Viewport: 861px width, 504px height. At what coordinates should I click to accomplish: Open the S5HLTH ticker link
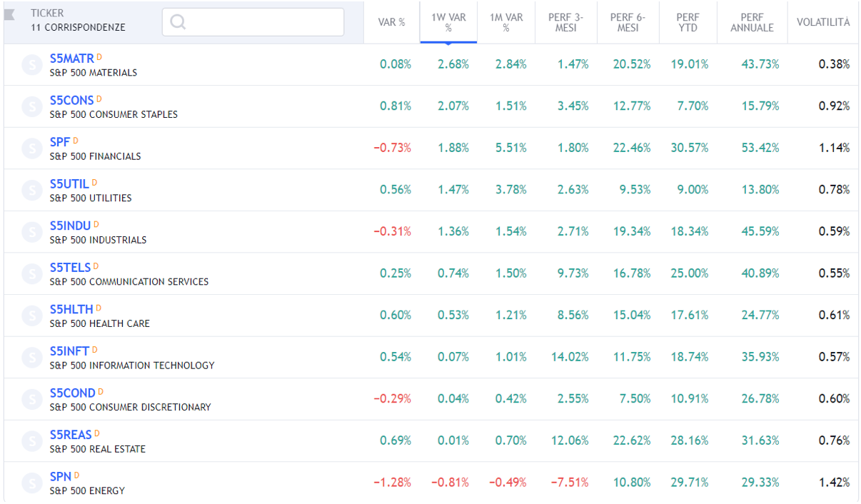(71, 310)
